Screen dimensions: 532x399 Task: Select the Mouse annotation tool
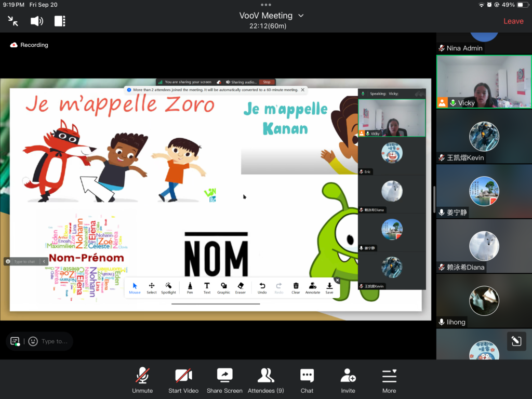point(135,288)
